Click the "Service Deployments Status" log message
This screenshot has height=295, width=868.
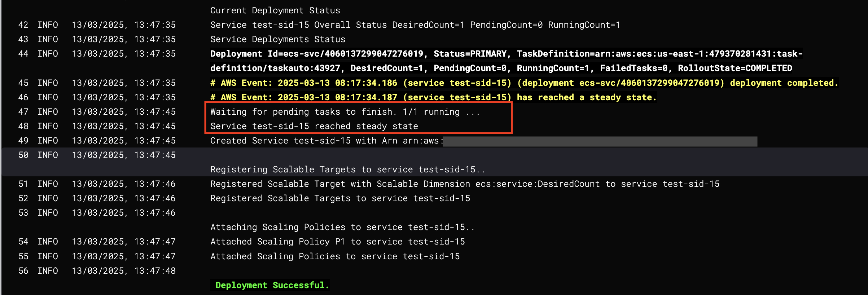(x=278, y=39)
